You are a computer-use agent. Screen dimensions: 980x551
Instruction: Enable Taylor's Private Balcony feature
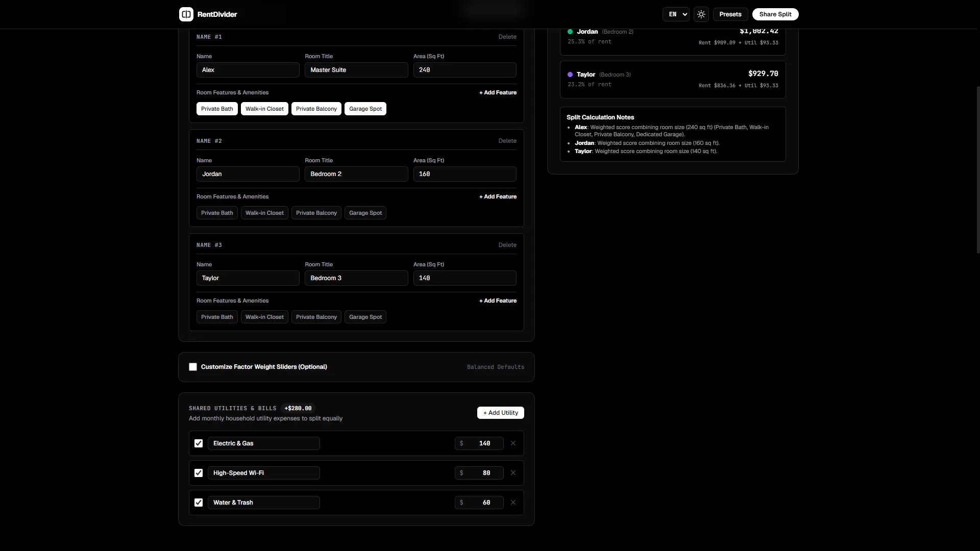316,317
